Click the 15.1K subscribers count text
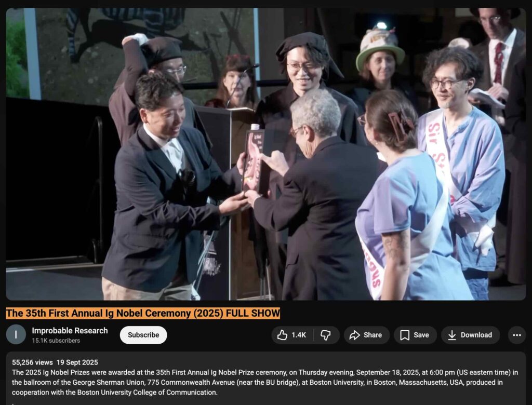This screenshot has height=405, width=532. [56, 341]
